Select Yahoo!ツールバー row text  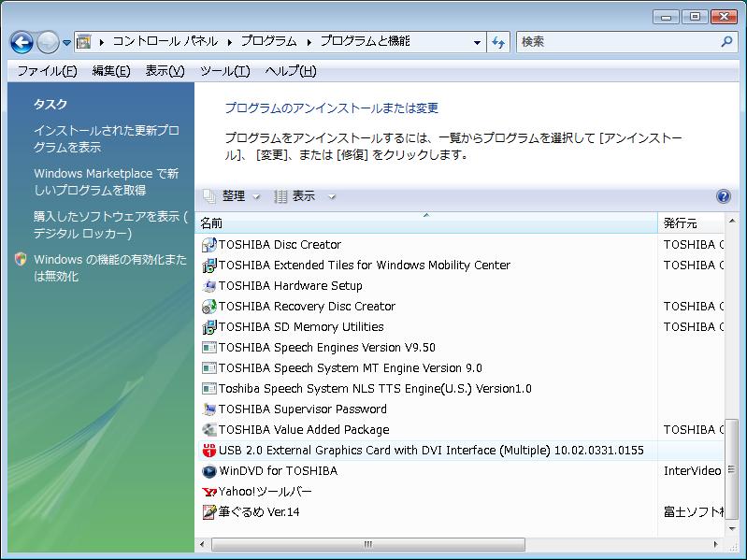point(265,492)
